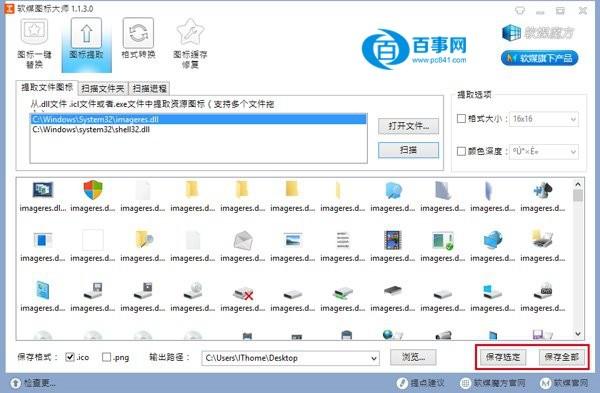Screen dimensions: 600x393
Task: Select the shell32.dll path in file list
Action: click(198, 129)
